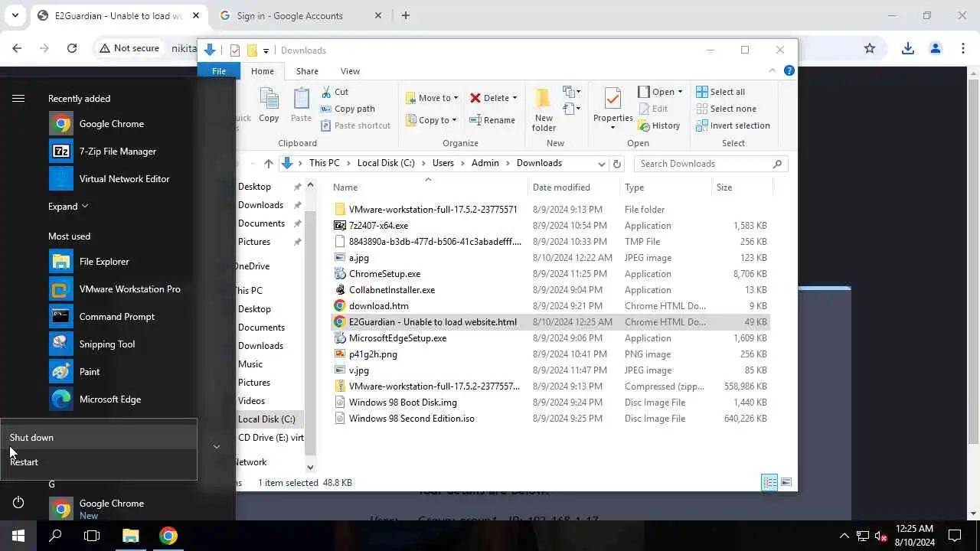Open the File tab in Explorer

[x=219, y=71]
